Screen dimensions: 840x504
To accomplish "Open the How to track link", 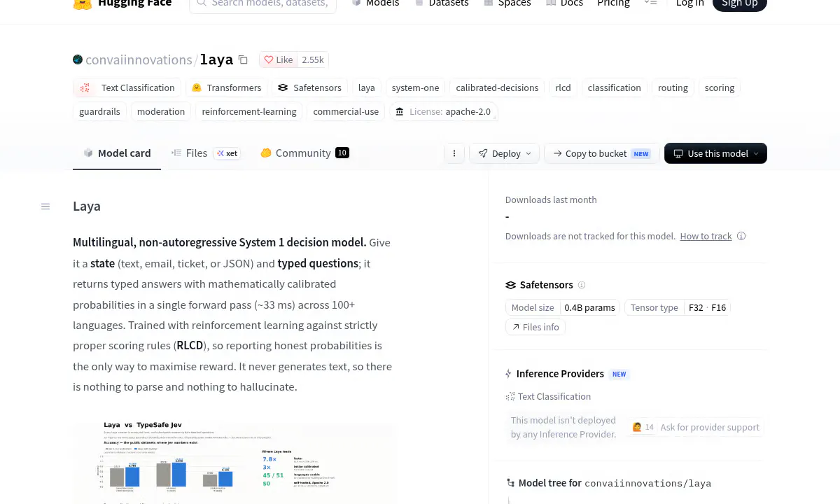I will [x=706, y=236].
